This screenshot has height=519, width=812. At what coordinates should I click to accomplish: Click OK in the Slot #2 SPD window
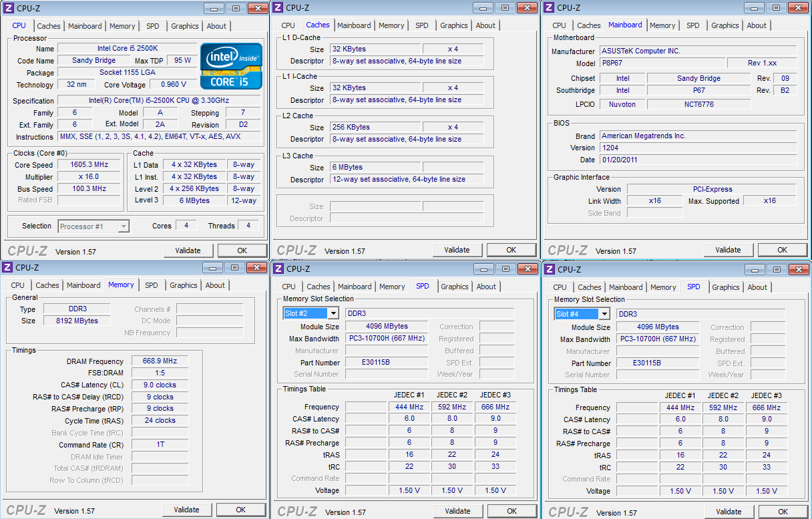click(512, 511)
